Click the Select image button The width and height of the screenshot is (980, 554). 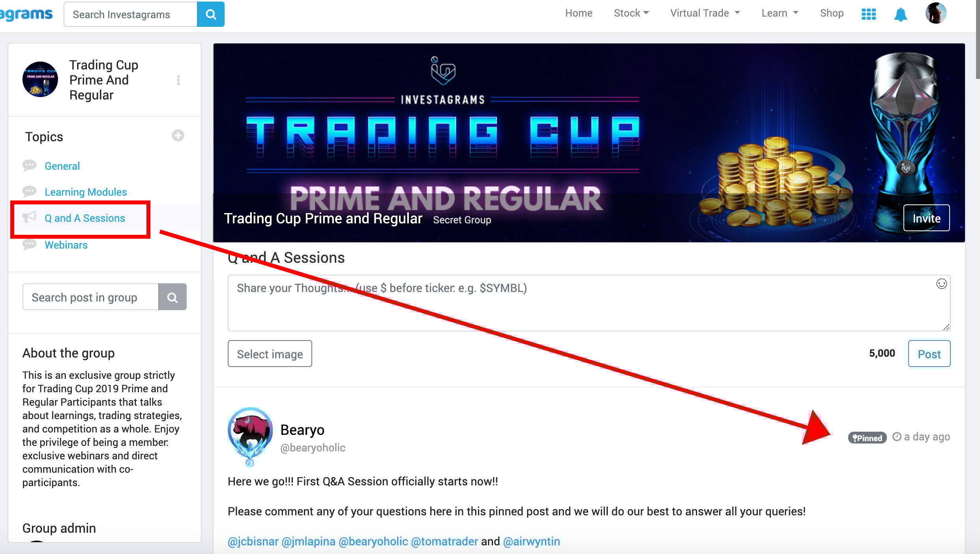(x=270, y=354)
